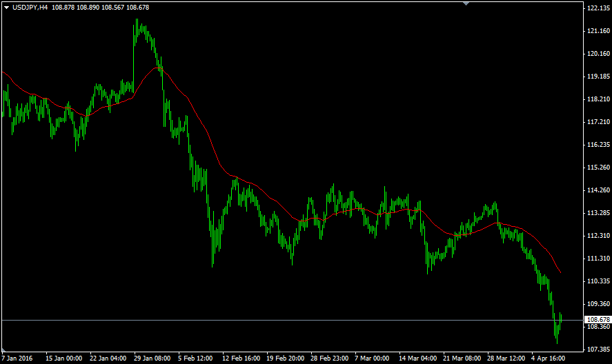The height and width of the screenshot is (364, 612).
Task: Click the 107.385 price scale label
Action: point(598,349)
